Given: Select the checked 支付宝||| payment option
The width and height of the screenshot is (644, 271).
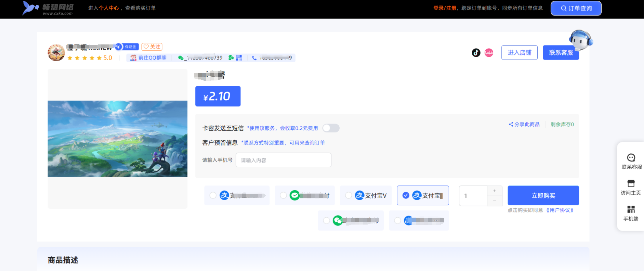Looking at the screenshot, I should click(423, 196).
